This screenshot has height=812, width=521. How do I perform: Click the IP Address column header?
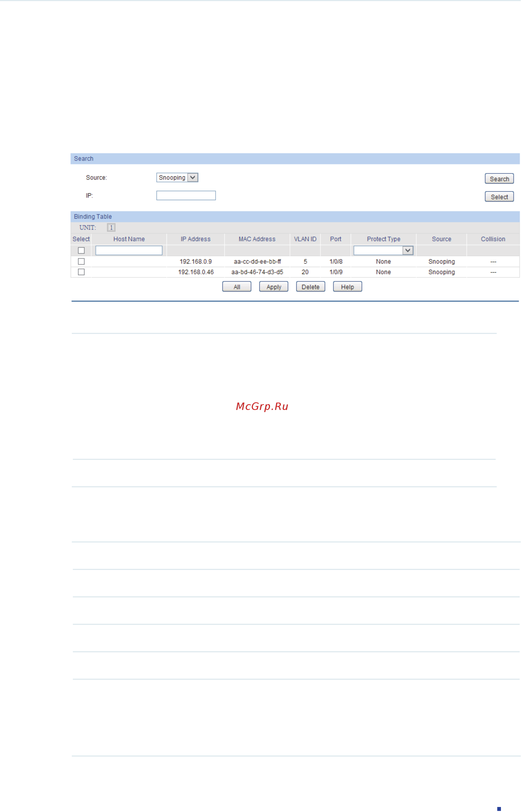pyautogui.click(x=196, y=239)
